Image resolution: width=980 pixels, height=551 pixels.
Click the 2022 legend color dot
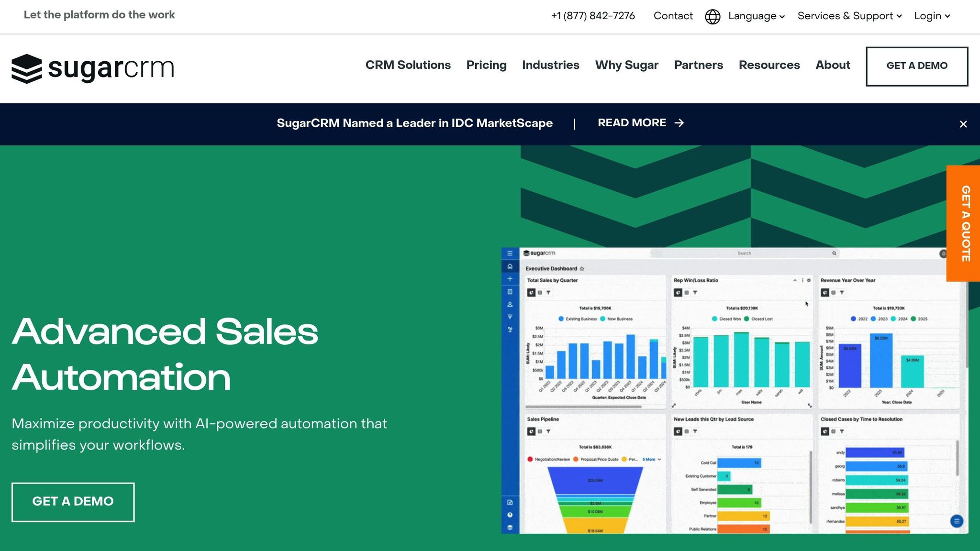click(x=853, y=319)
